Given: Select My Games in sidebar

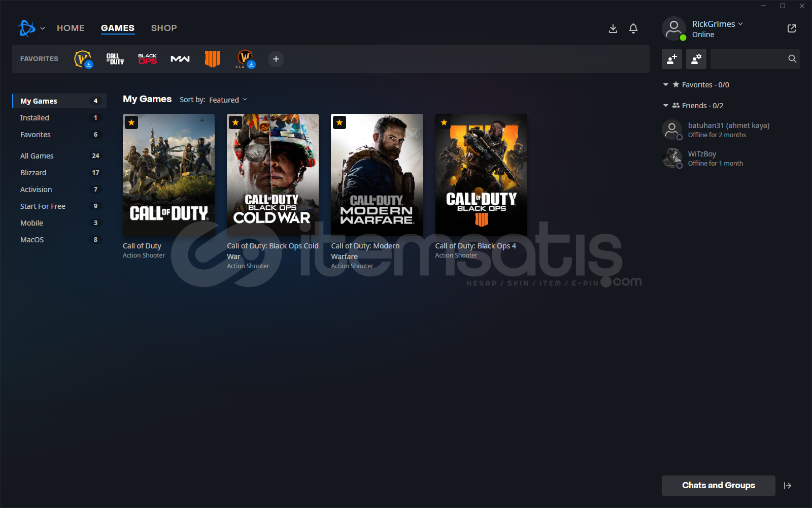Looking at the screenshot, I should (59, 101).
